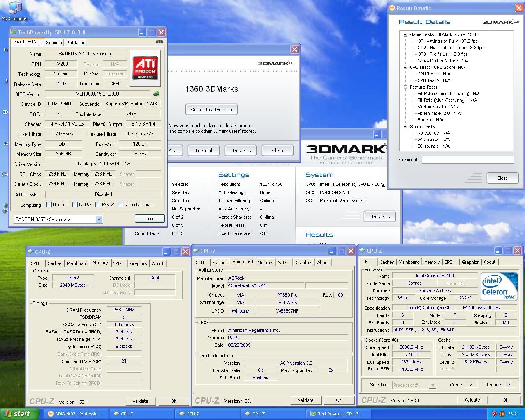The height and width of the screenshot is (420, 525).
Task: Open the GPU-Z screenshot camera icon
Action: pos(160,42)
